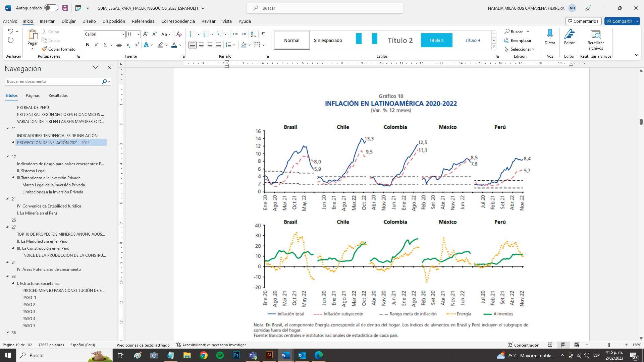Toggle bold formatting N button
Image resolution: width=644 pixels, height=362 pixels.
pos(88,45)
